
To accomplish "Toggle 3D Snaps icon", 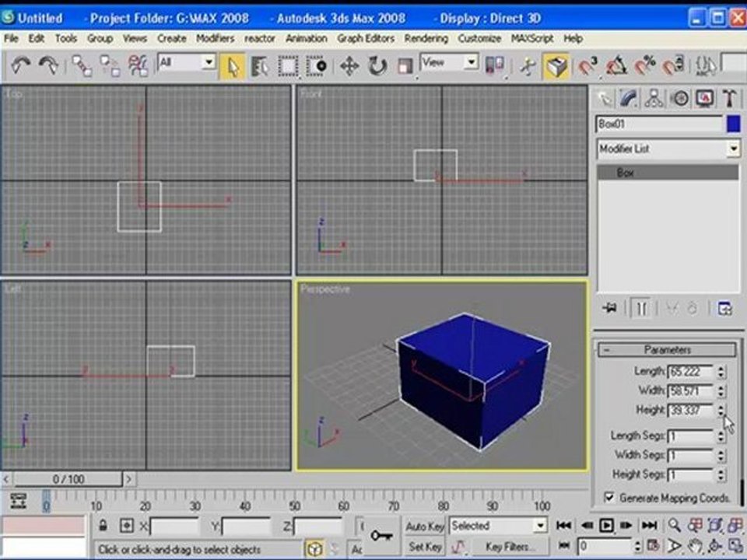I will point(588,65).
